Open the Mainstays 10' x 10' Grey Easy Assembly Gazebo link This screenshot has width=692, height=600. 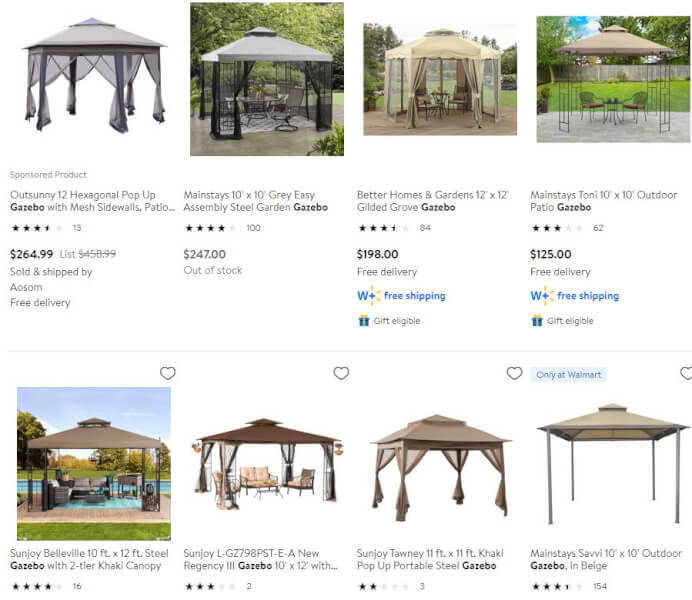click(256, 201)
